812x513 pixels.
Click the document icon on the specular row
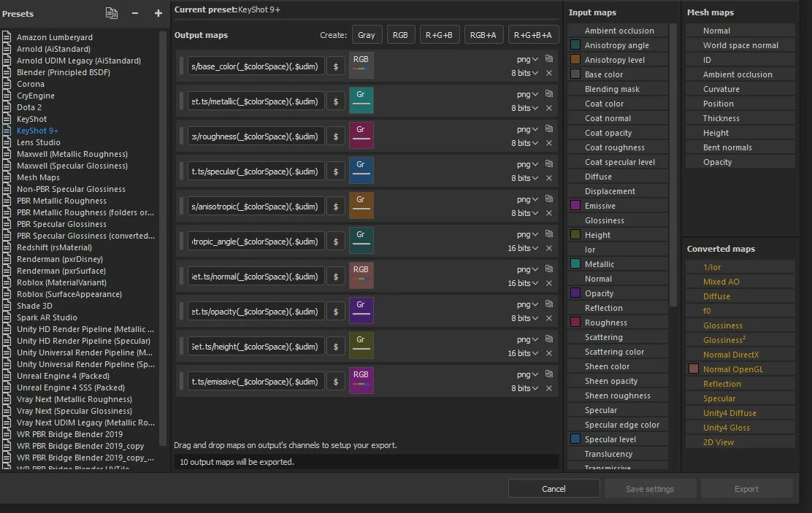tap(549, 163)
